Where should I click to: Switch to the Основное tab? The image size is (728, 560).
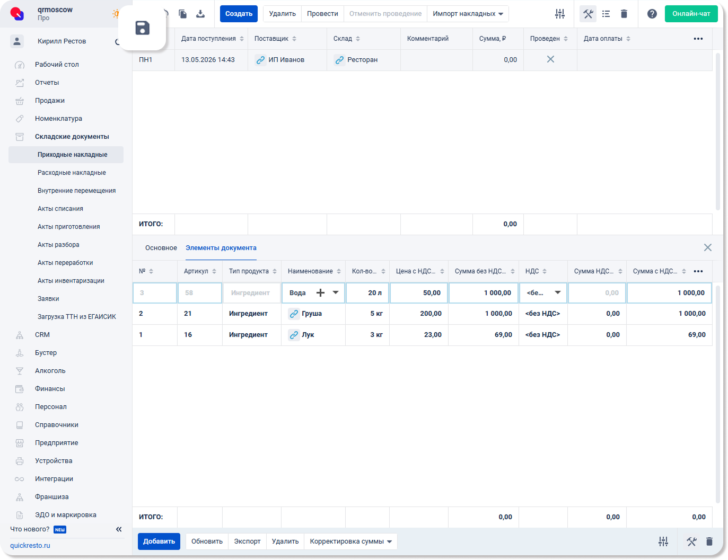(x=161, y=248)
